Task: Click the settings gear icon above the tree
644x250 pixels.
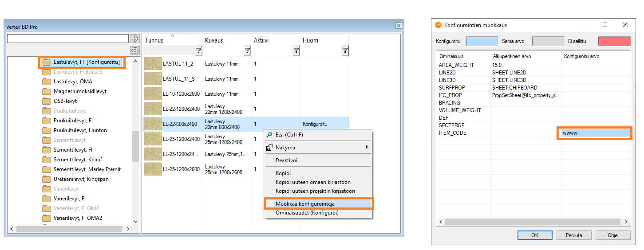Action: coord(135,51)
